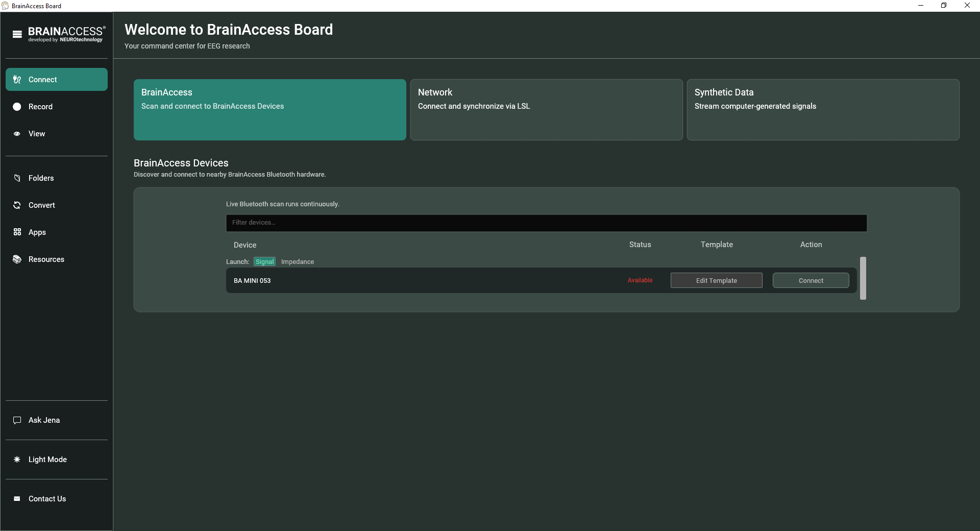Viewport: 980px width, 531px height.
Task: Click the Template column header
Action: (717, 245)
